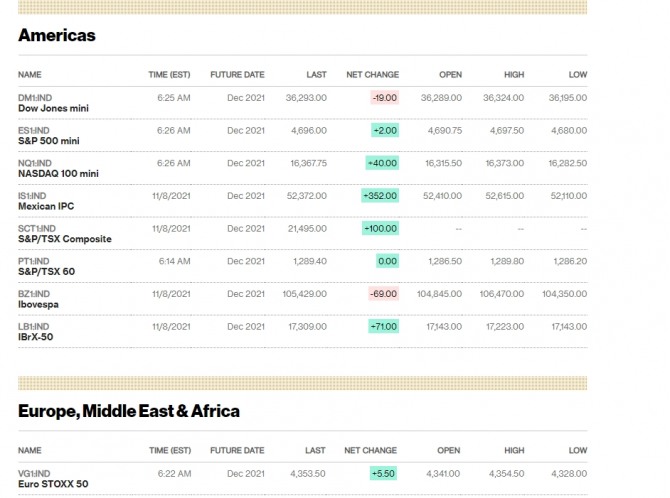This screenshot has height=498, width=670.
Task: Click the VG1:IND ticker symbol
Action: tap(34, 474)
